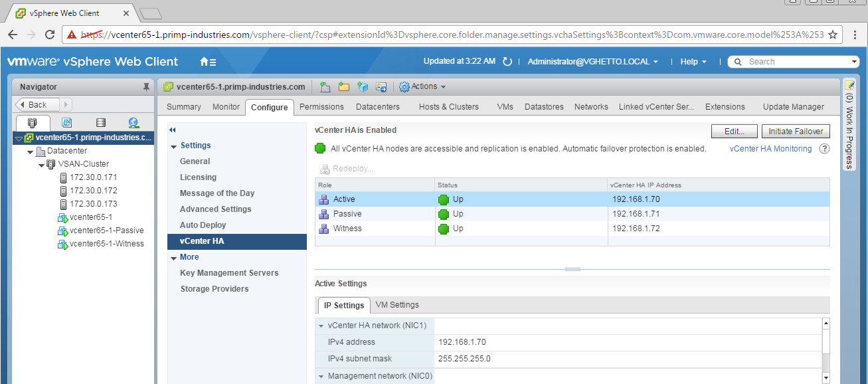
Task: Switch to the VM Settings tab
Action: point(397,305)
